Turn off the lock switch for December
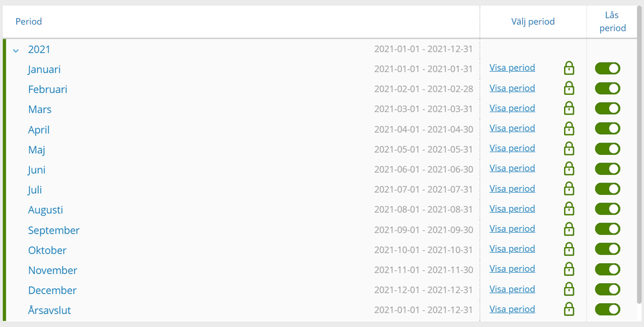Image resolution: width=644 pixels, height=327 pixels. (607, 290)
